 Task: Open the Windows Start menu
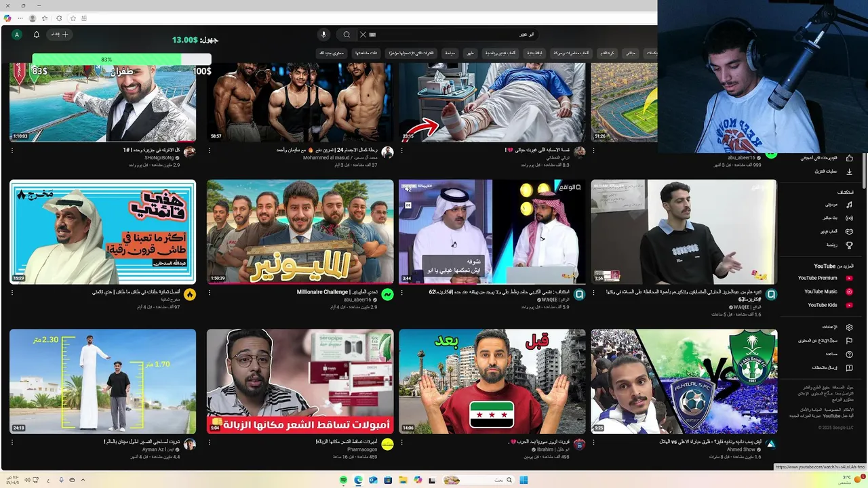click(524, 480)
